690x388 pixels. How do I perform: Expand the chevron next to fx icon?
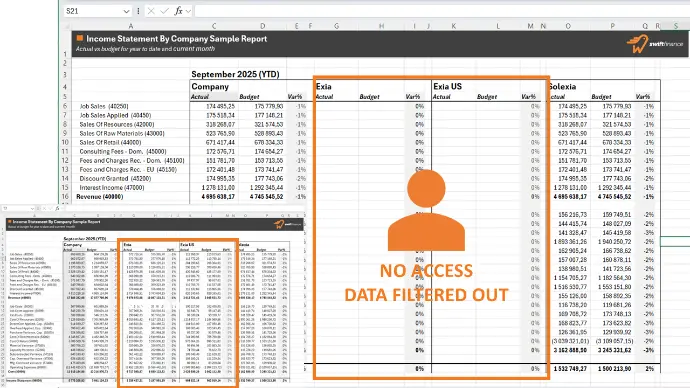[188, 11]
